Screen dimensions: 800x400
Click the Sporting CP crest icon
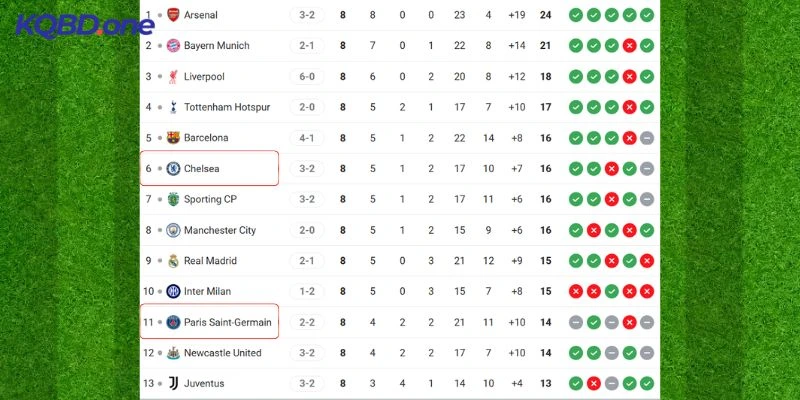pos(173,199)
